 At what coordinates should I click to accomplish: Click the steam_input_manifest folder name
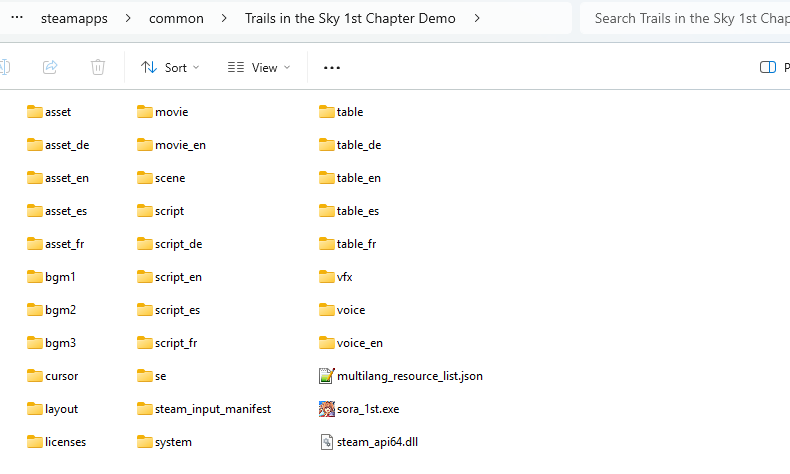(213, 409)
